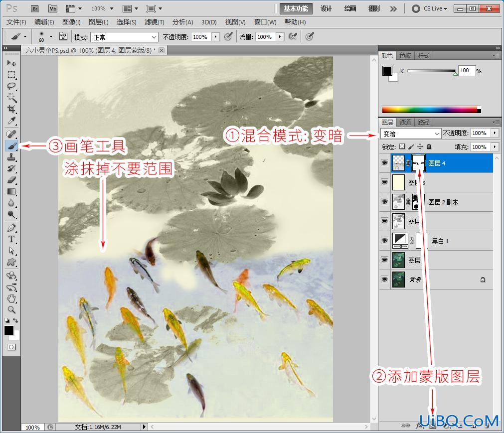Select the Move tool
The width and height of the screenshot is (504, 433).
tap(11, 63)
